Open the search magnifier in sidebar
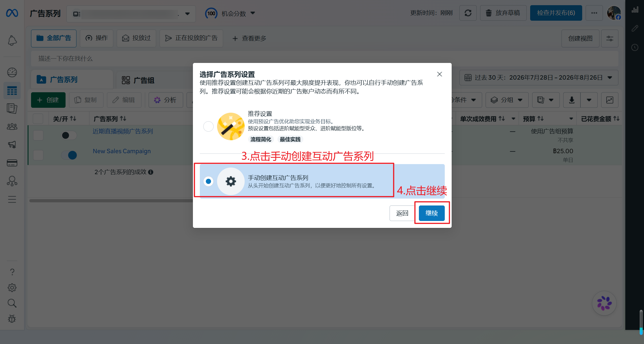Viewport: 644px width, 344px height. tap(12, 303)
